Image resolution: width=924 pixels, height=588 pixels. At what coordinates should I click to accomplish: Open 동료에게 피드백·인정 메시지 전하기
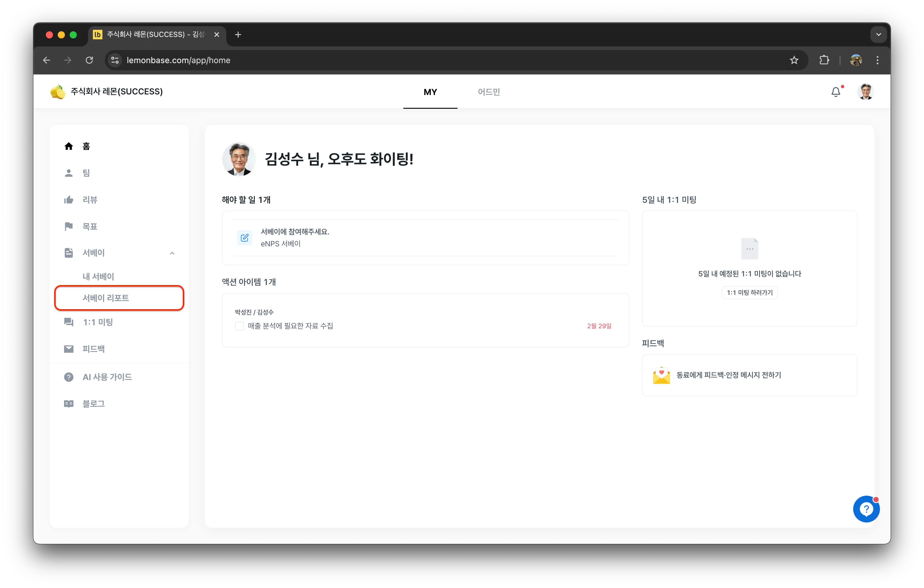(749, 375)
